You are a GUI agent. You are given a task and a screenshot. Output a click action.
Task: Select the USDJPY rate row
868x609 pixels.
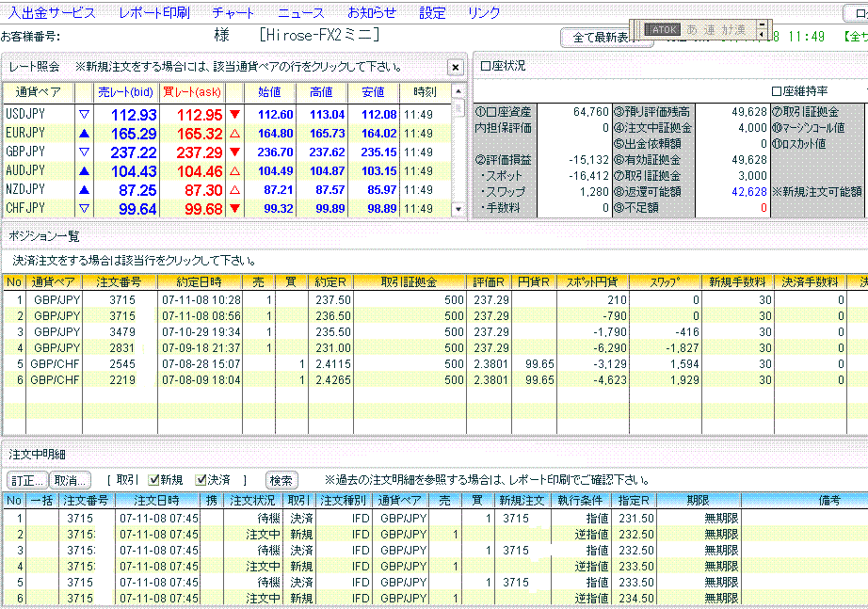(x=228, y=115)
